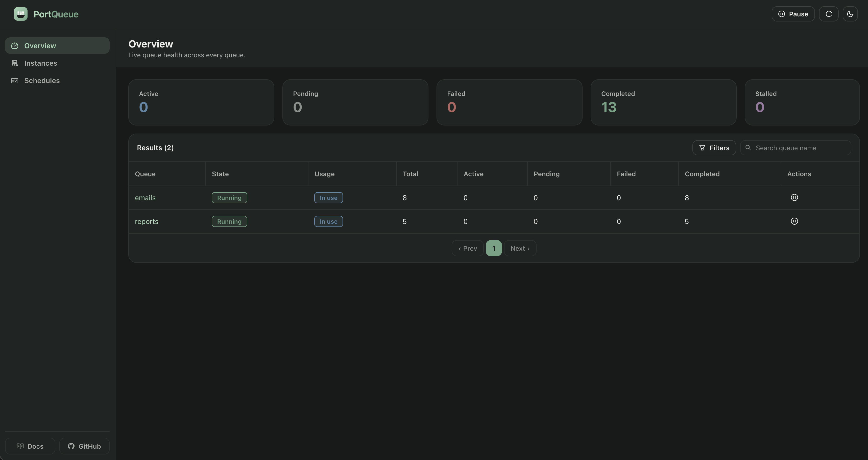Viewport: 868px width, 460px height.
Task: Open the Overview sidebar page
Action: 57,45
